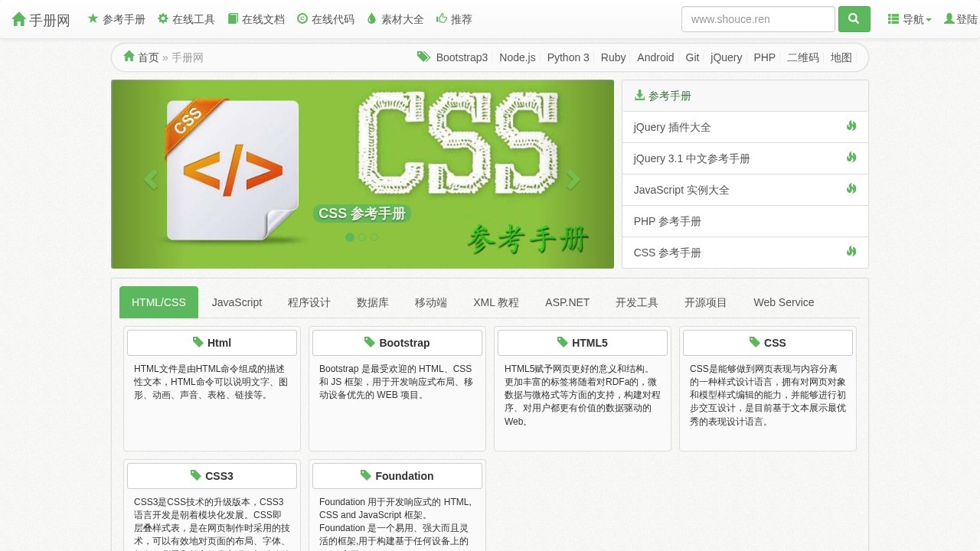This screenshot has height=551, width=980.
Task: Click the home icon beside 首页 breadcrumb
Action: (x=129, y=57)
